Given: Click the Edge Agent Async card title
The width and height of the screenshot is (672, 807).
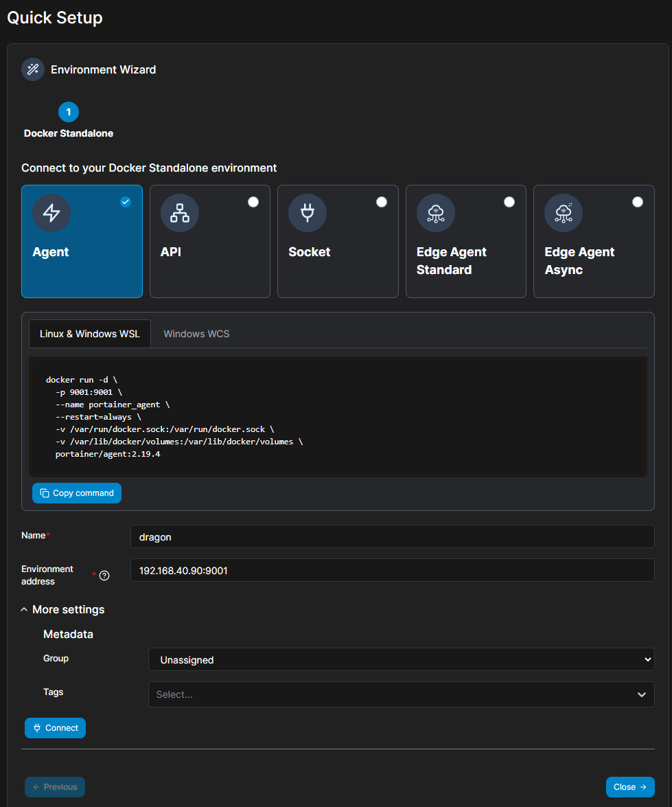Looking at the screenshot, I should click(x=579, y=261).
